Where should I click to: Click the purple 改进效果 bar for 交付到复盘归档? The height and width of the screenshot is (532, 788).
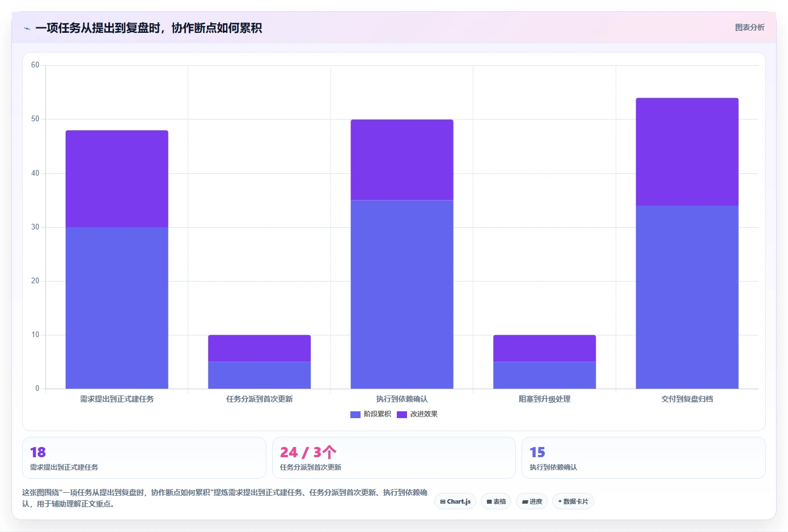click(687, 152)
